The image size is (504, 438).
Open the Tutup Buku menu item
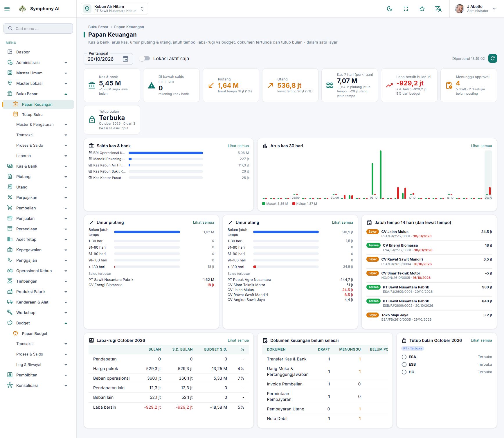38,114
